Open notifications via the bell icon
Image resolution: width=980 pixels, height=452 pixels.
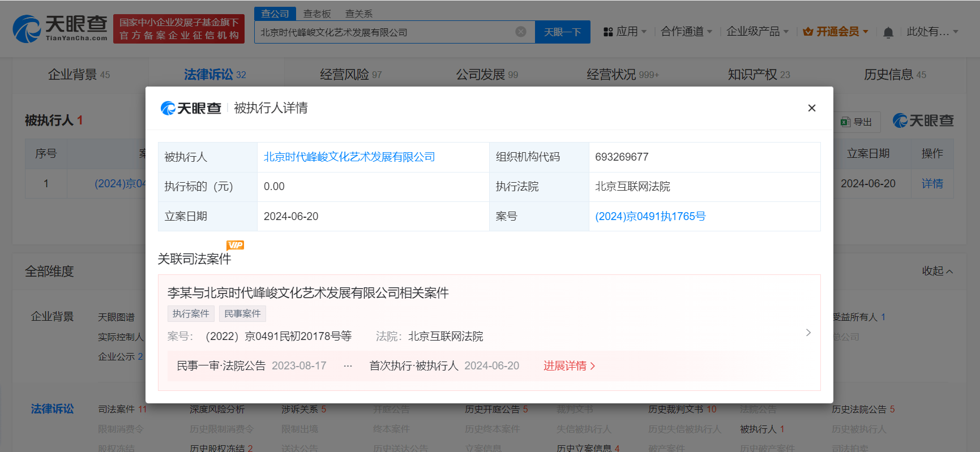click(x=888, y=32)
